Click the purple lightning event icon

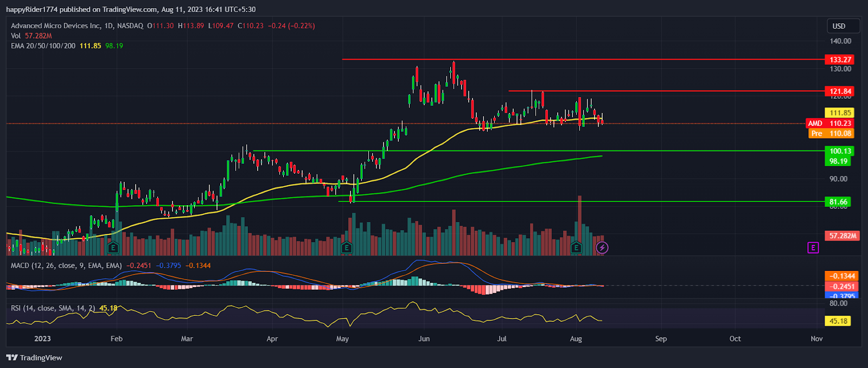(602, 248)
